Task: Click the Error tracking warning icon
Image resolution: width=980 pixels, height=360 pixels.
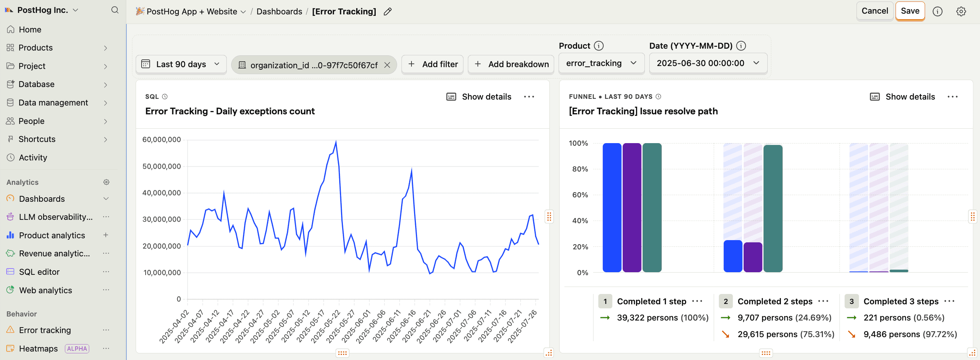Action: (10, 329)
